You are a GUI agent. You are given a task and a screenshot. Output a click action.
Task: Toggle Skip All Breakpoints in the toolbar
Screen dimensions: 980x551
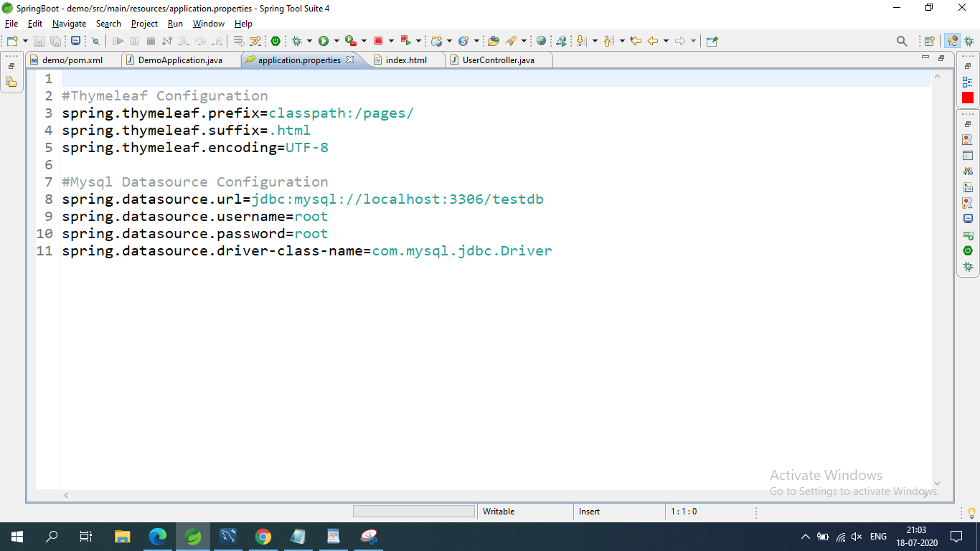coord(96,41)
